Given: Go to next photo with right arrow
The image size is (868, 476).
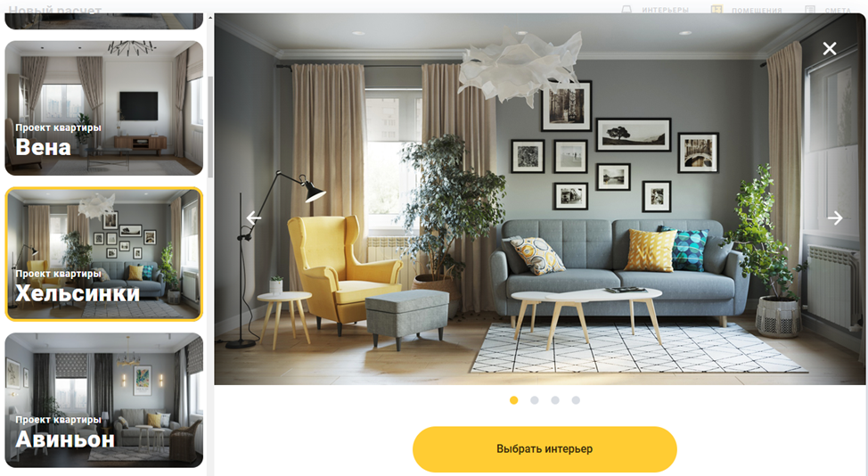Looking at the screenshot, I should tap(835, 218).
